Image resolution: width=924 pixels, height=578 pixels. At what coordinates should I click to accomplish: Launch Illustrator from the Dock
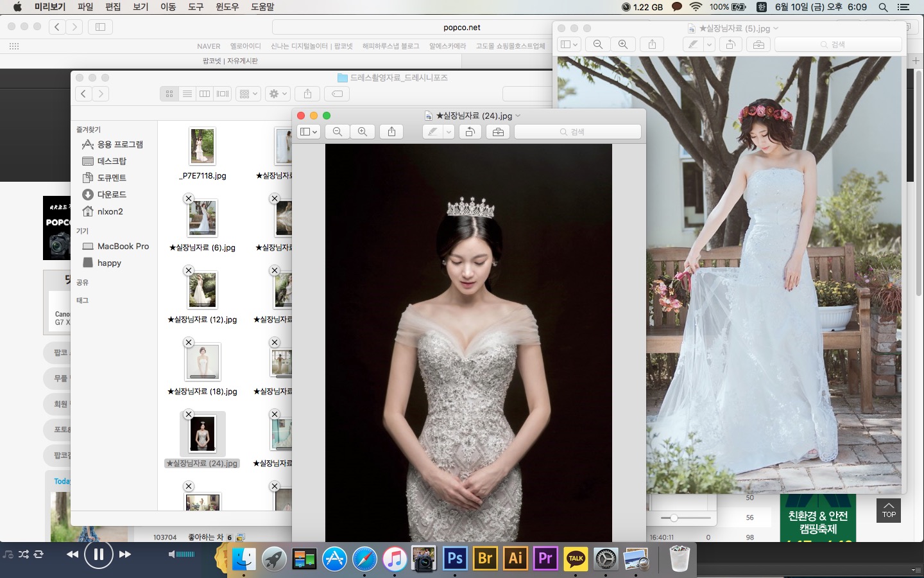(x=515, y=559)
